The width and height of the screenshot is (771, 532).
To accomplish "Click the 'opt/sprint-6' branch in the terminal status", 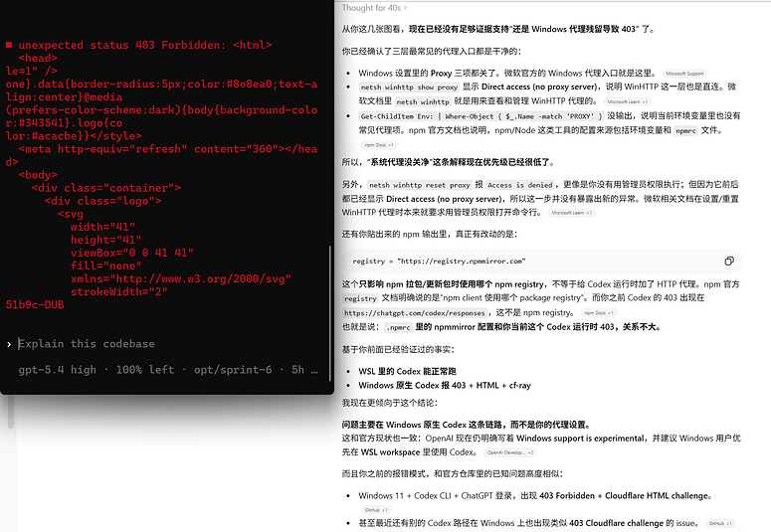I will coord(233,370).
